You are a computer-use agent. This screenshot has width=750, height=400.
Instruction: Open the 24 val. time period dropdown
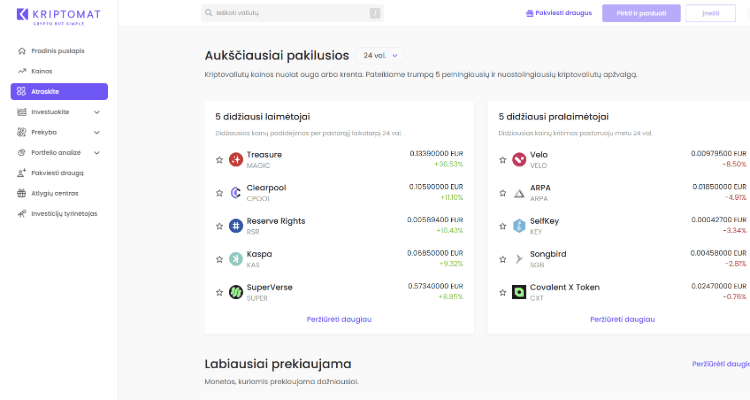tap(380, 56)
